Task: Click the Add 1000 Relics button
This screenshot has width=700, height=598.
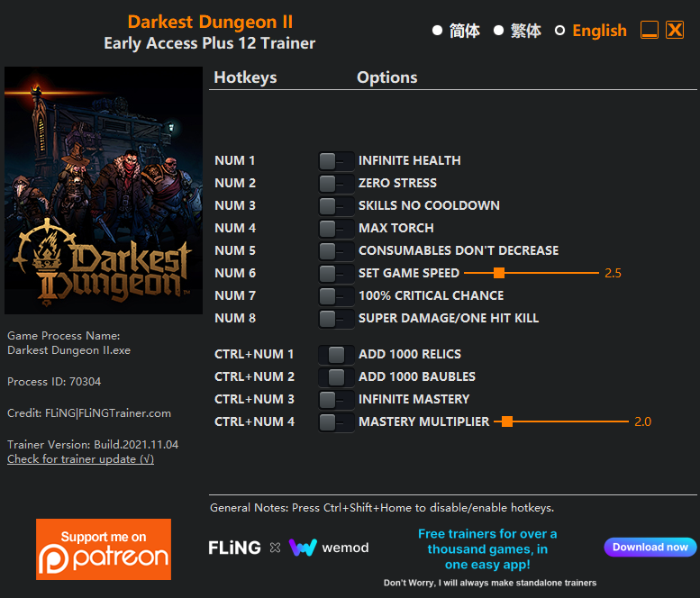Action: 336,355
